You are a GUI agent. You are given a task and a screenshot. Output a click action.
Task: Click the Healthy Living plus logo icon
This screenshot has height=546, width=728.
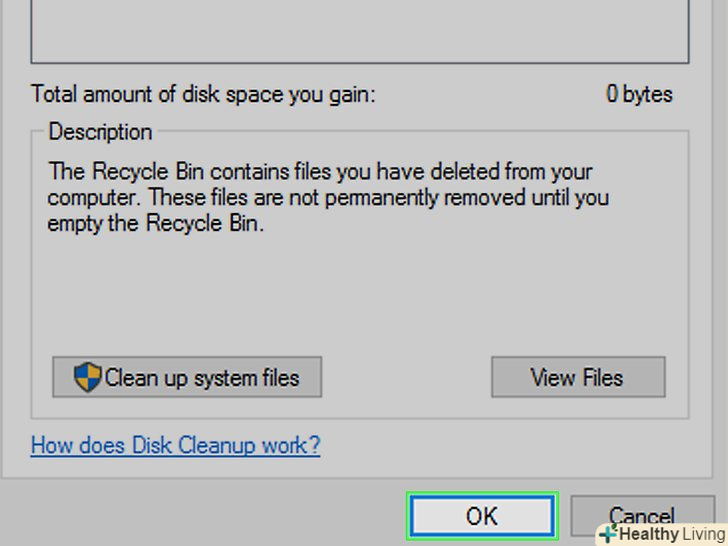pyautogui.click(x=607, y=535)
